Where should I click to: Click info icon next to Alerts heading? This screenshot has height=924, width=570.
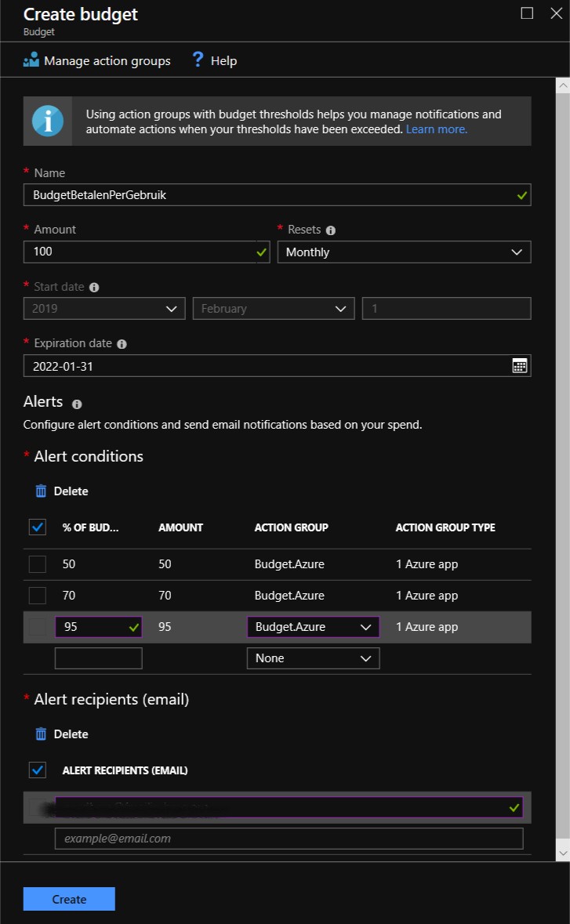tap(77, 404)
